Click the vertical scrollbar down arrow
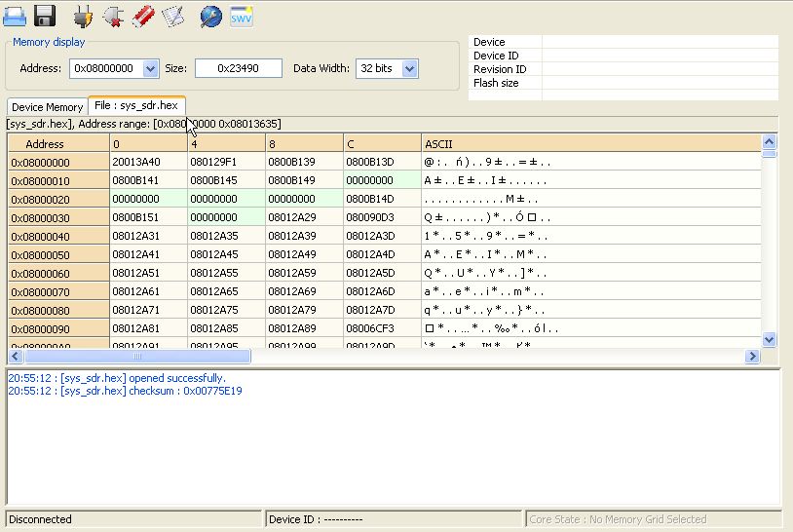The height and width of the screenshot is (532, 793). point(770,339)
